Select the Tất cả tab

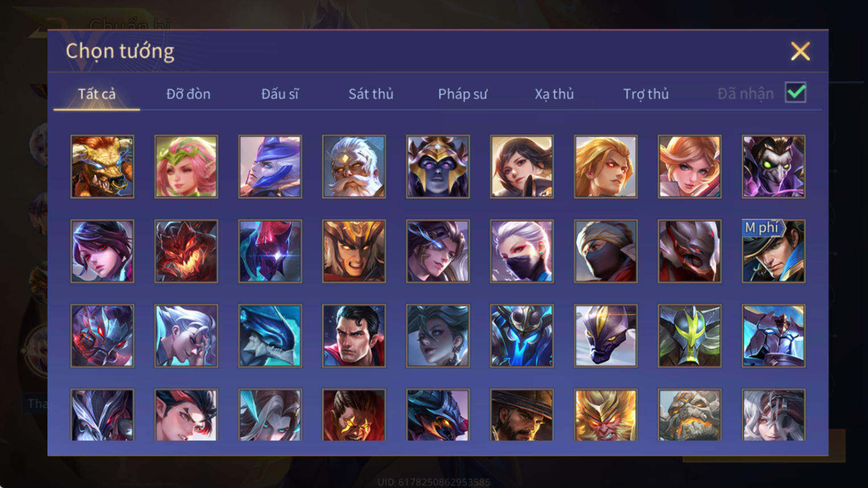point(97,94)
